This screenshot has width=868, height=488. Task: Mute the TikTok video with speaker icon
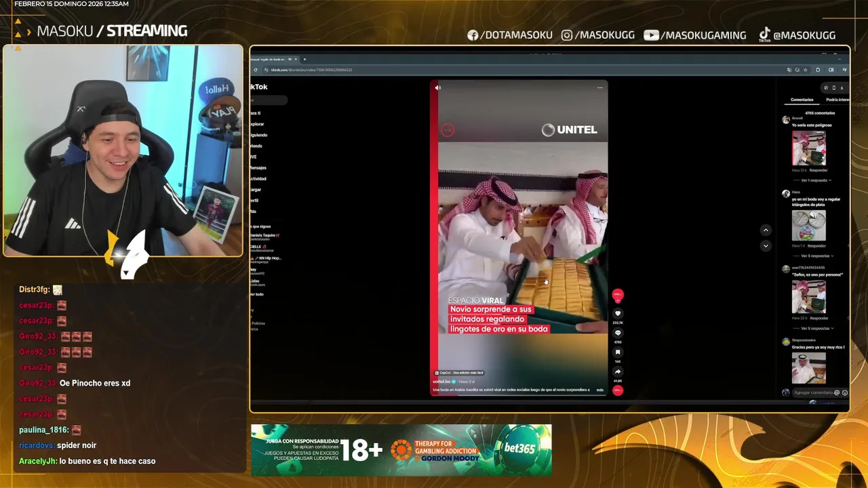(x=437, y=87)
